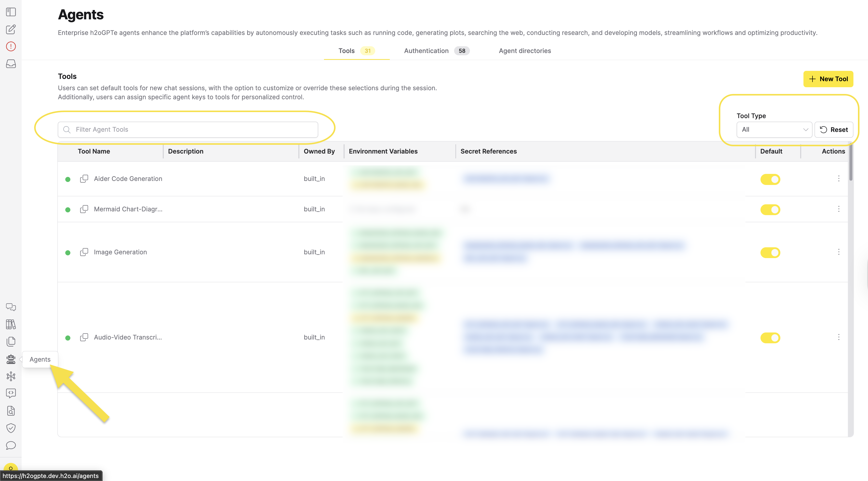Switch to the Agent directories tab
868x481 pixels.
coord(525,51)
